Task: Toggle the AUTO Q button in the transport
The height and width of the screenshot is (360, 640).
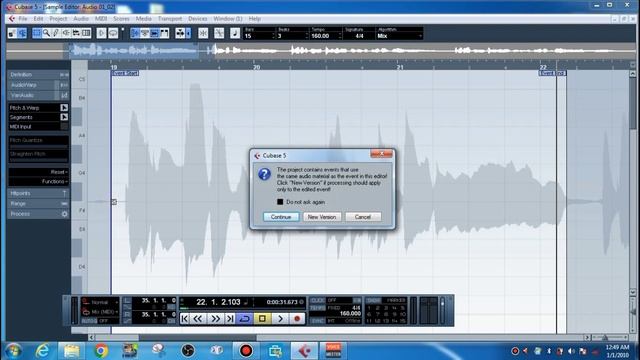Action: pyautogui.click(x=89, y=321)
